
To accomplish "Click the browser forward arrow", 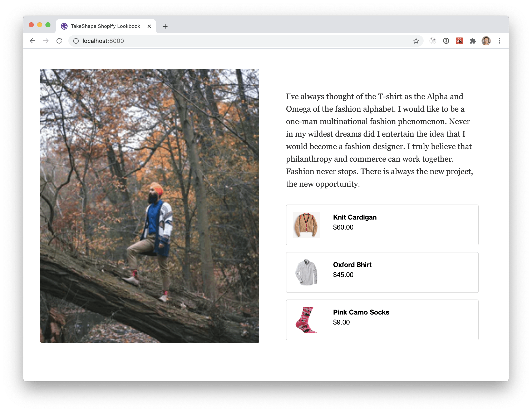I will point(46,41).
